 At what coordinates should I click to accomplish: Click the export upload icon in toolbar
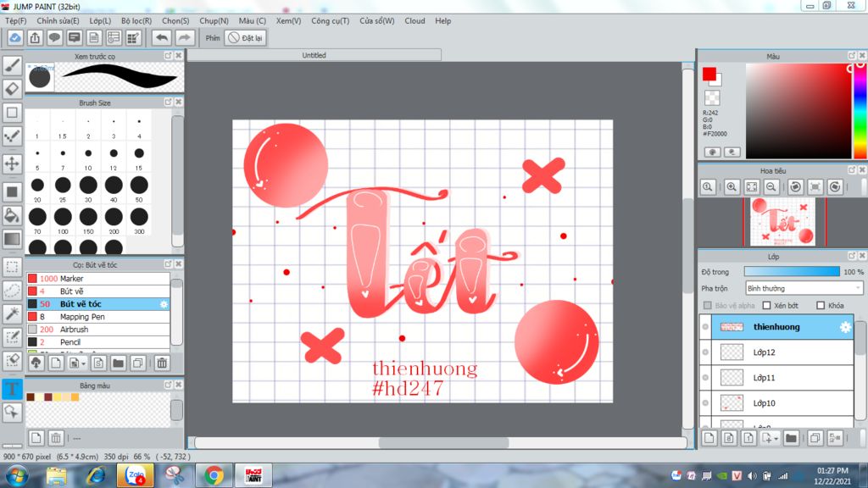coord(35,37)
